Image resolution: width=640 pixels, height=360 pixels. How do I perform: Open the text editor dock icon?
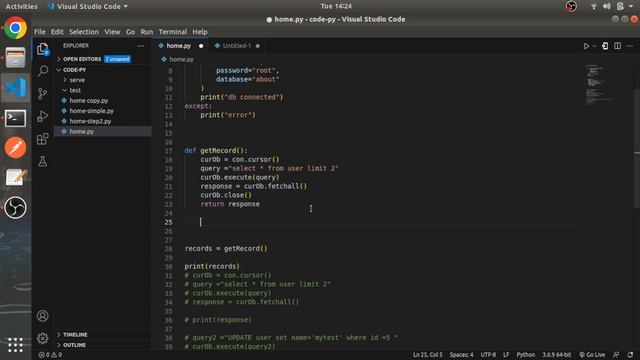[x=16, y=178]
